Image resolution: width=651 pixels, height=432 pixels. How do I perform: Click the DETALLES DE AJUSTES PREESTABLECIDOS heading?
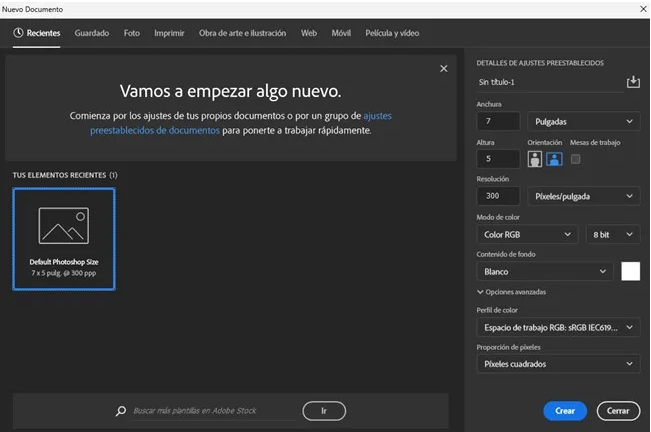540,63
